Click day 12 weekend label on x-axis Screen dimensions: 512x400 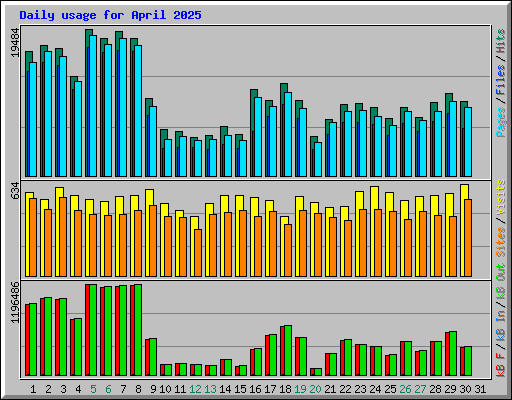coord(195,389)
